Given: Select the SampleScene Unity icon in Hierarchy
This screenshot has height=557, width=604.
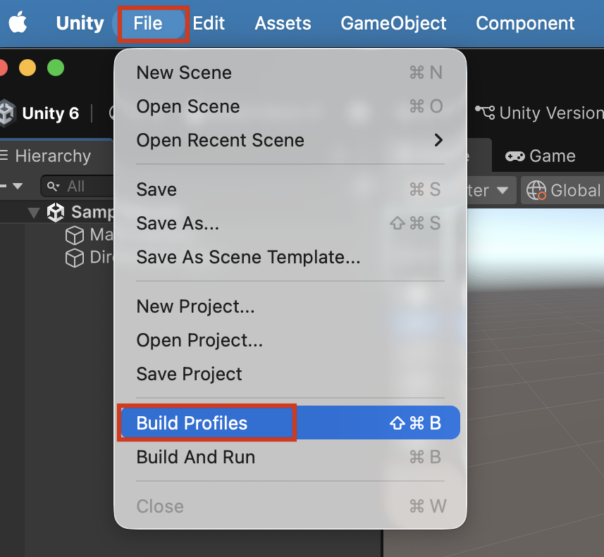Looking at the screenshot, I should [56, 212].
